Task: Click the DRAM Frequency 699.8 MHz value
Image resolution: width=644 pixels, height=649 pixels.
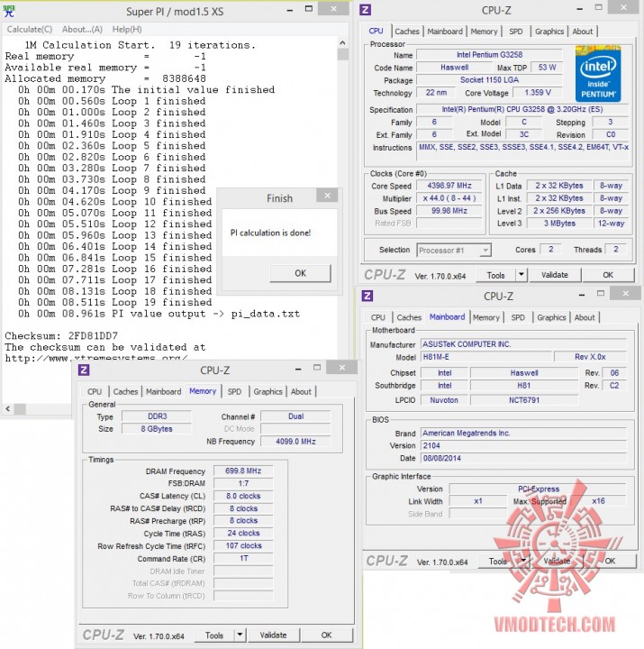Action: pyautogui.click(x=243, y=471)
